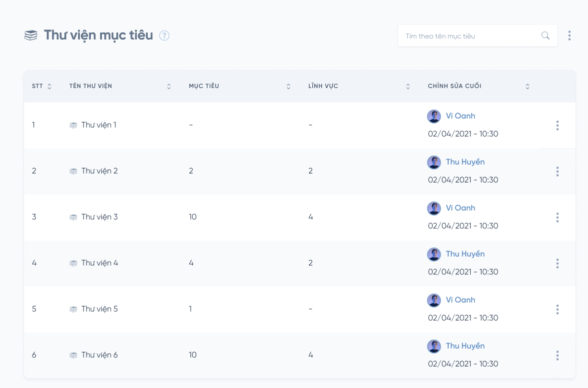Sort by Mục tiêu column arrows
The image size is (588, 388).
coord(288,86)
